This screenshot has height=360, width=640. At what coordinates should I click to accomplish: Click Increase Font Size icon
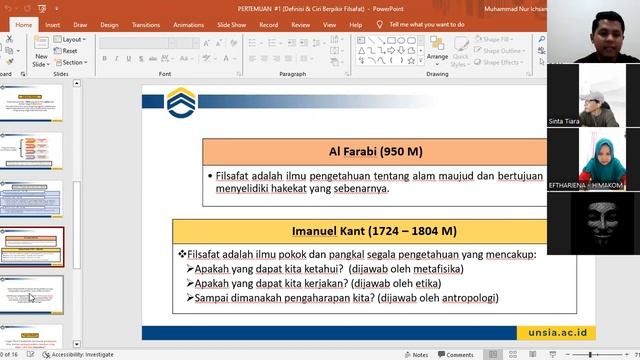click(x=207, y=43)
